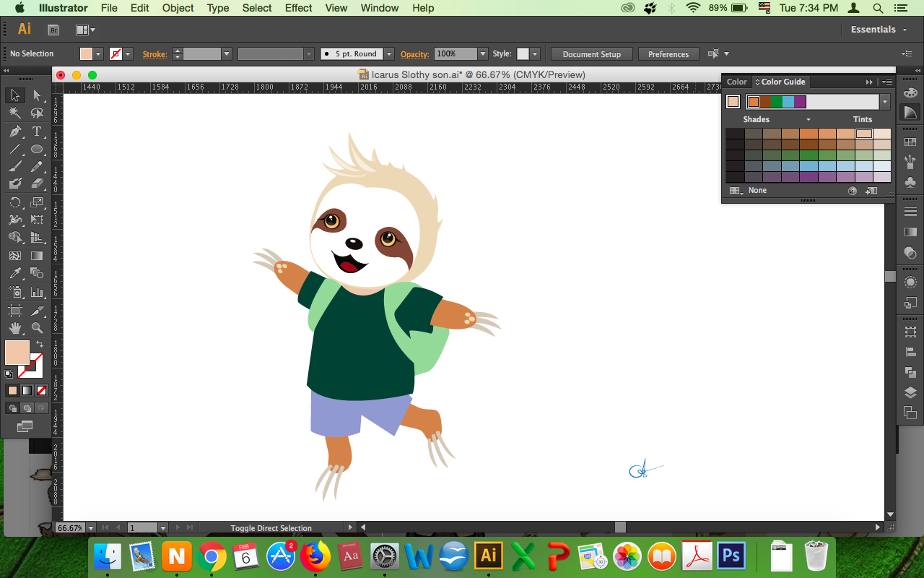
Task: Open the Effect menu
Action: tap(299, 8)
